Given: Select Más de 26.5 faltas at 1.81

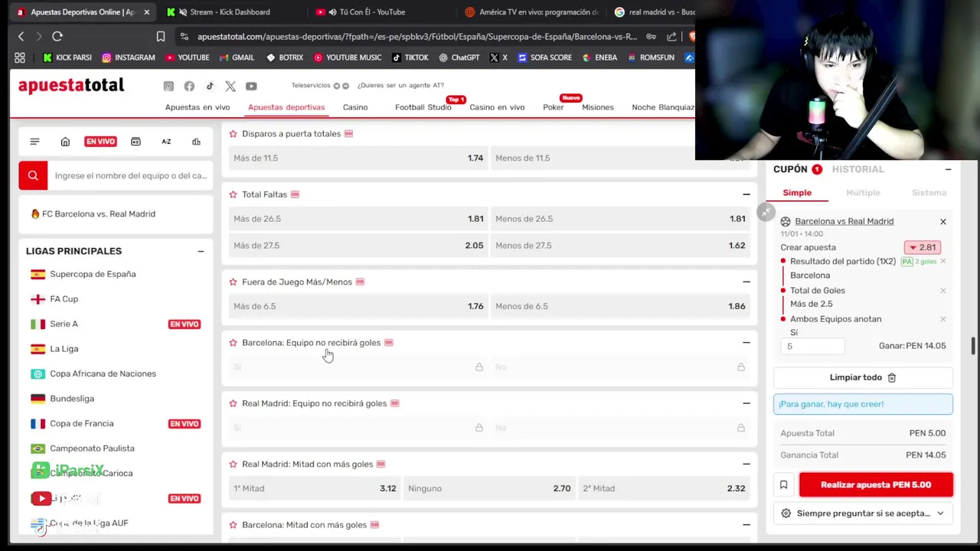Looking at the screenshot, I should [x=358, y=219].
